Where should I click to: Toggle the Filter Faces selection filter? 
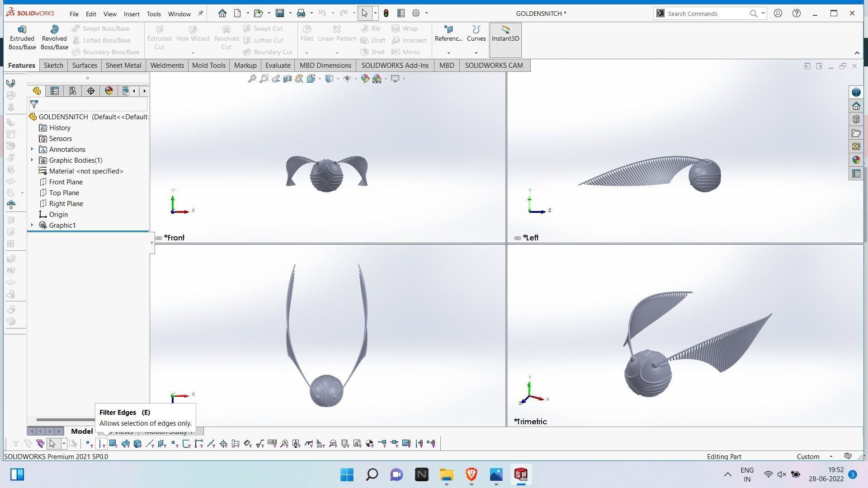click(x=113, y=444)
